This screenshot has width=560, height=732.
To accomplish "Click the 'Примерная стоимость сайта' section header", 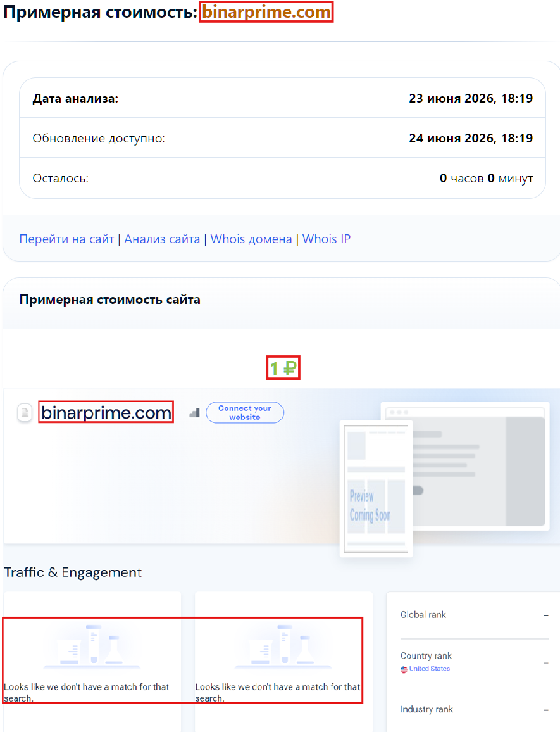I will [110, 300].
